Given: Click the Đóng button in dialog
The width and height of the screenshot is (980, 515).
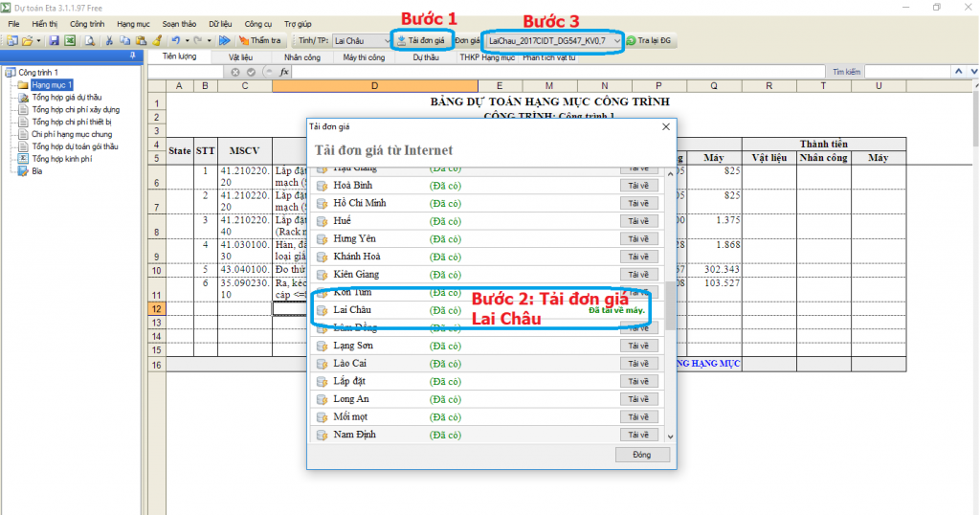Looking at the screenshot, I should (641, 455).
